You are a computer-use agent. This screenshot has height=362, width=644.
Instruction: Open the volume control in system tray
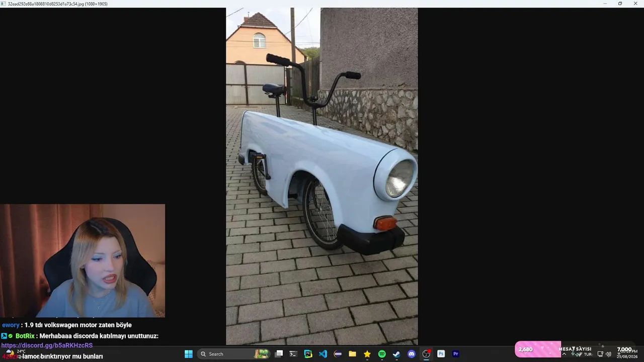tap(608, 354)
